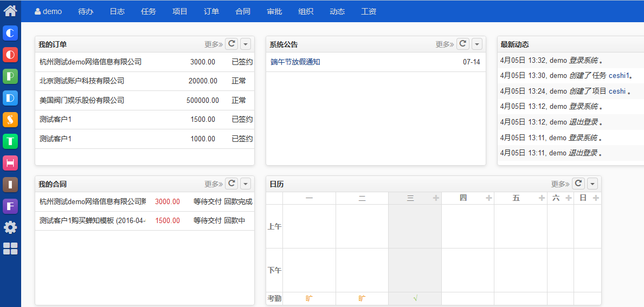Select order 北京测试账户科技有限公司
This screenshot has width=644, height=307.
pos(82,81)
